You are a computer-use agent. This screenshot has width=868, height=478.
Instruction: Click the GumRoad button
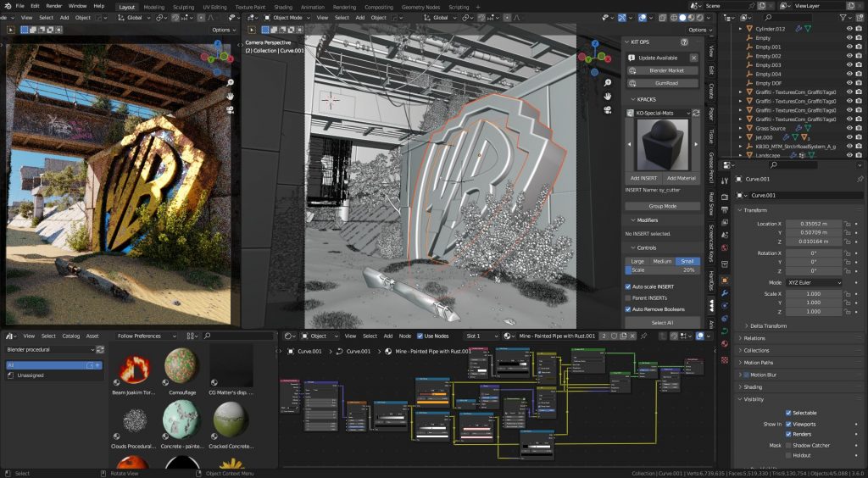tap(662, 83)
